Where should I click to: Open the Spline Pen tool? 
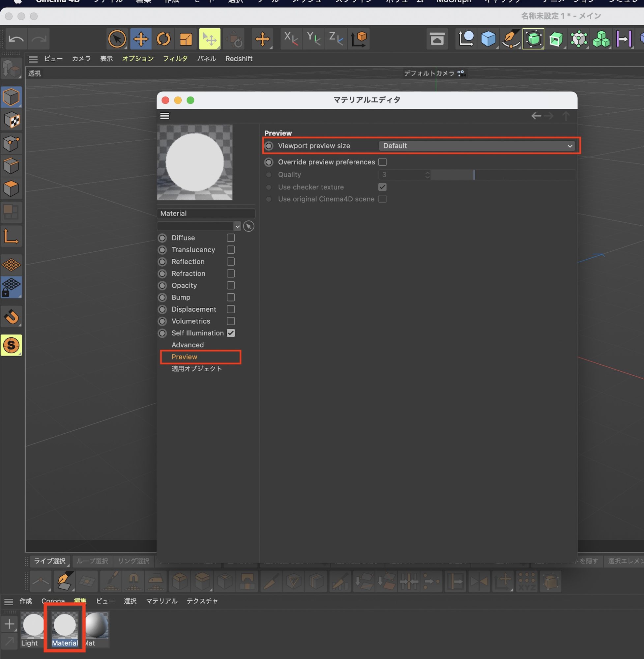click(x=511, y=39)
